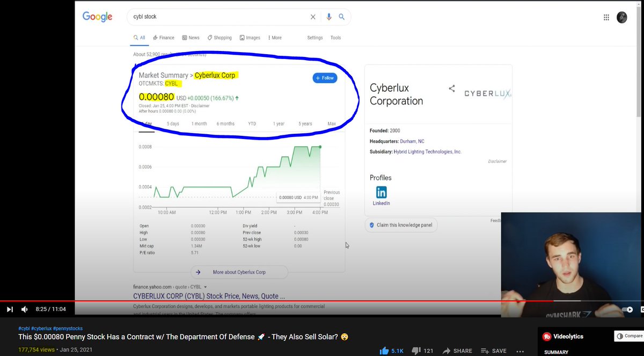
Task: Switch to the Shopping search tab
Action: [x=219, y=38]
